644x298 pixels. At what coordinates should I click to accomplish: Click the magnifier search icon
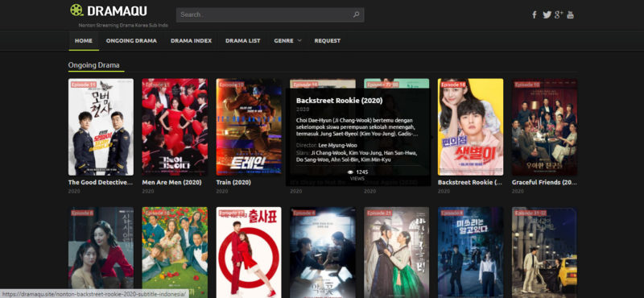pyautogui.click(x=356, y=14)
